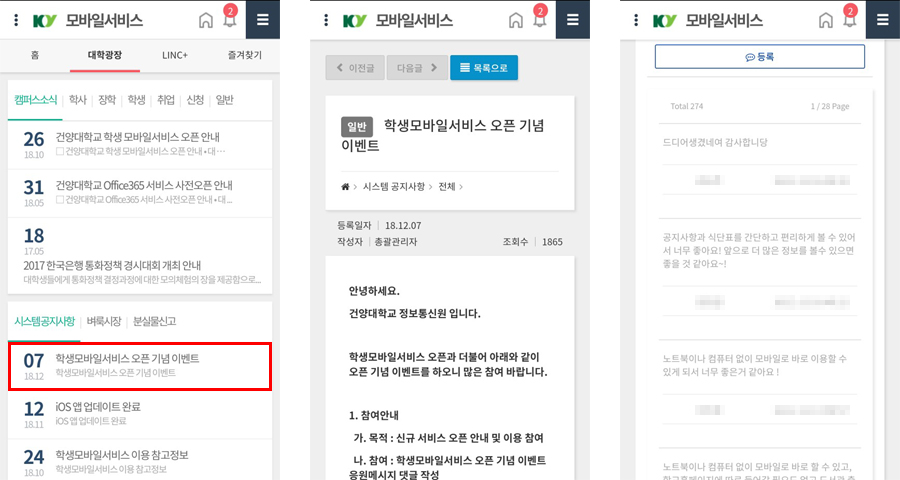The width and height of the screenshot is (900, 480).
Task: Open the 학생모바일서비스 오픈 기념 이벤트 notice
Action: [140, 365]
